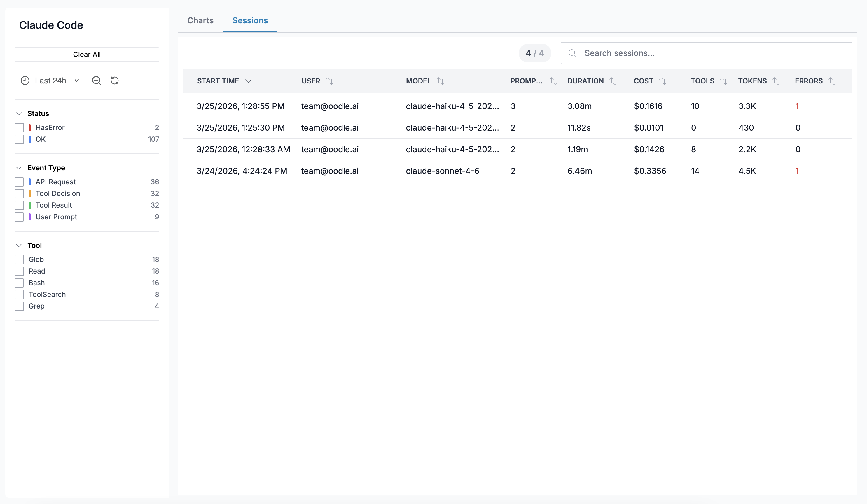The height and width of the screenshot is (504, 867).
Task: Check the API Request event type
Action: tap(19, 182)
